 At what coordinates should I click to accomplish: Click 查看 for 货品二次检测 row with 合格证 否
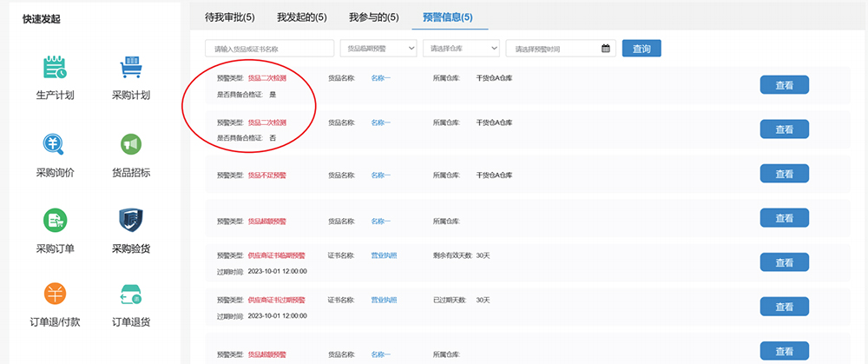coord(785,129)
